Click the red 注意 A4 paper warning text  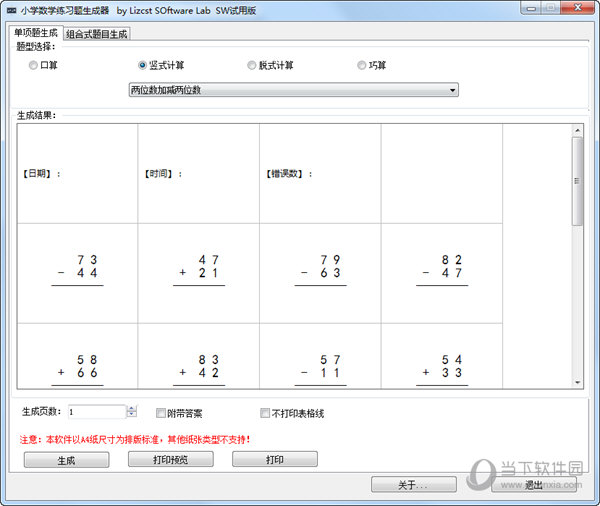[x=135, y=439]
